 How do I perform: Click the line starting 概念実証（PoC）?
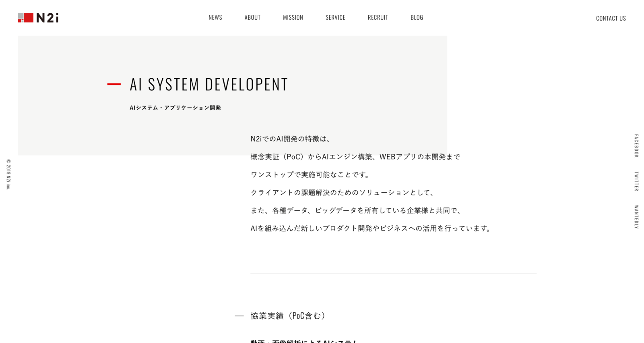(355, 157)
